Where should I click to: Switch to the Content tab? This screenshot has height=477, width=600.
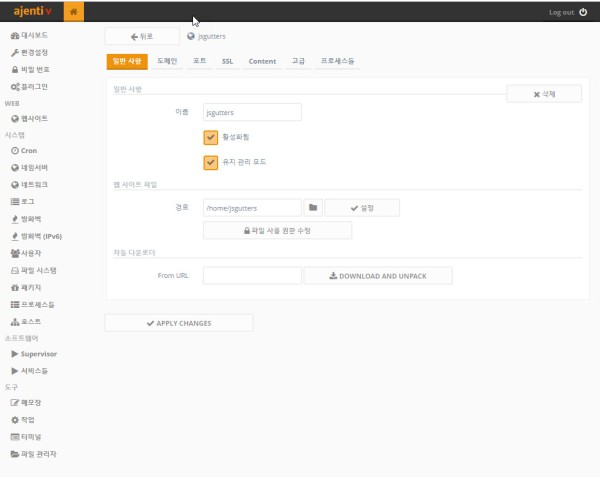(x=262, y=61)
